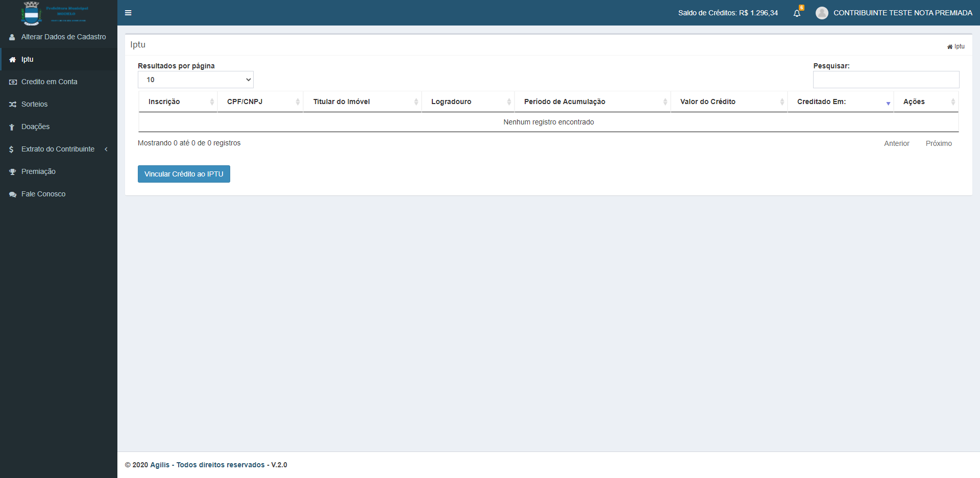This screenshot has width=980, height=478.
Task: Click the Sorteios shuffle icon
Action: [x=13, y=105]
